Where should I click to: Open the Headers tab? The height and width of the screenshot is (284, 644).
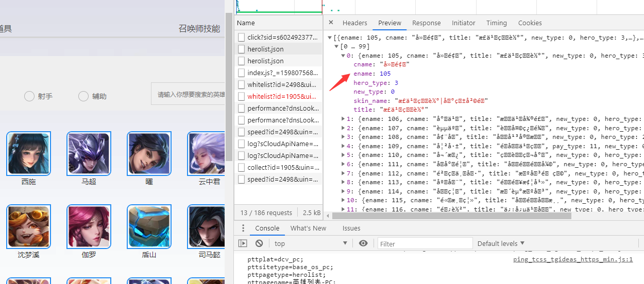point(355,23)
